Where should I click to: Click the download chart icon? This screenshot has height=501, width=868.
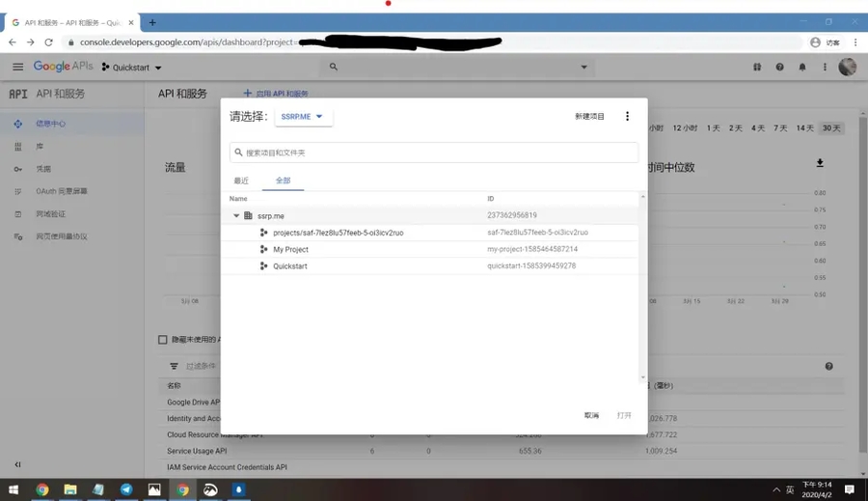(820, 163)
